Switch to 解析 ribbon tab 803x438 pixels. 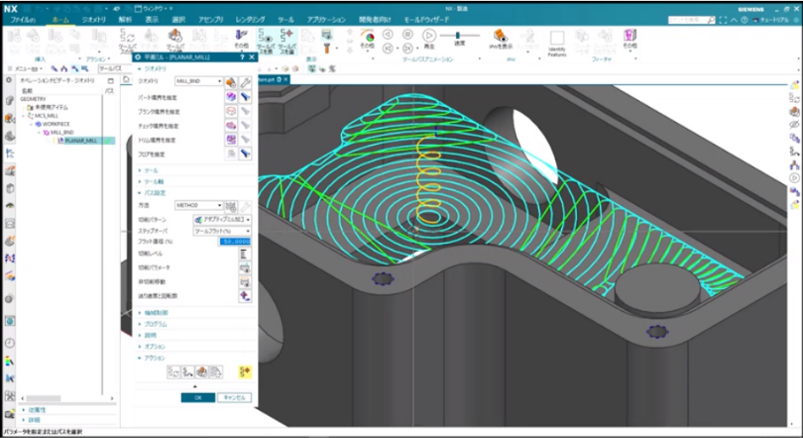point(125,19)
